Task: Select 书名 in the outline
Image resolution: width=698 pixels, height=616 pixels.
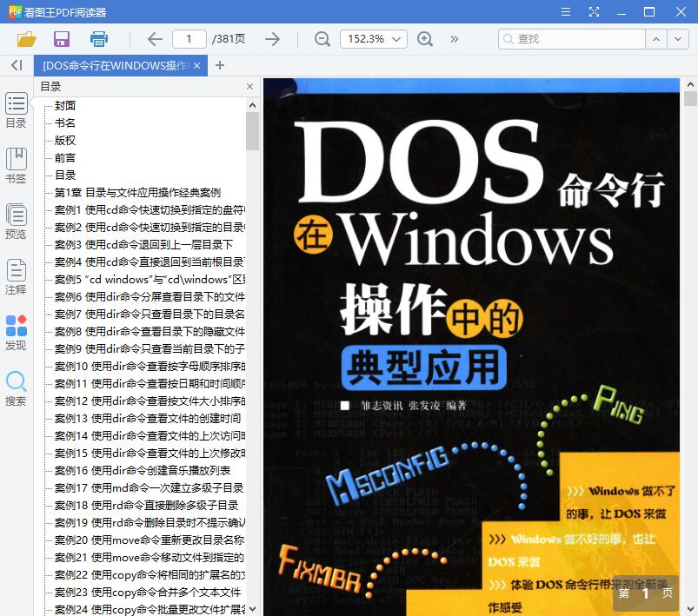Action: pyautogui.click(x=65, y=123)
